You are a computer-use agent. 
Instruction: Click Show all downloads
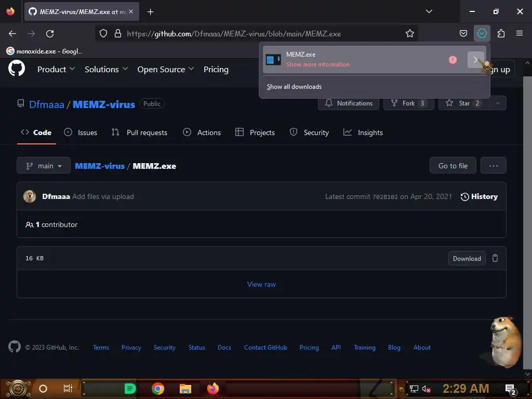[294, 87]
